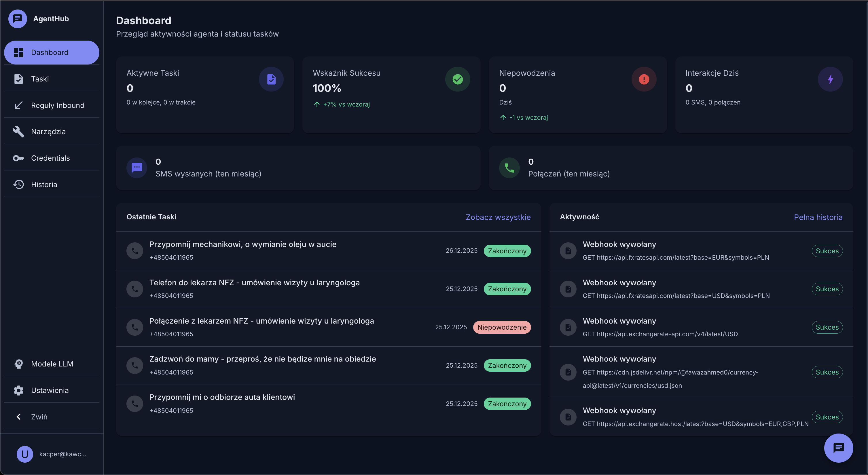
Task: Click the Ustawienia gear icon
Action: (18, 390)
